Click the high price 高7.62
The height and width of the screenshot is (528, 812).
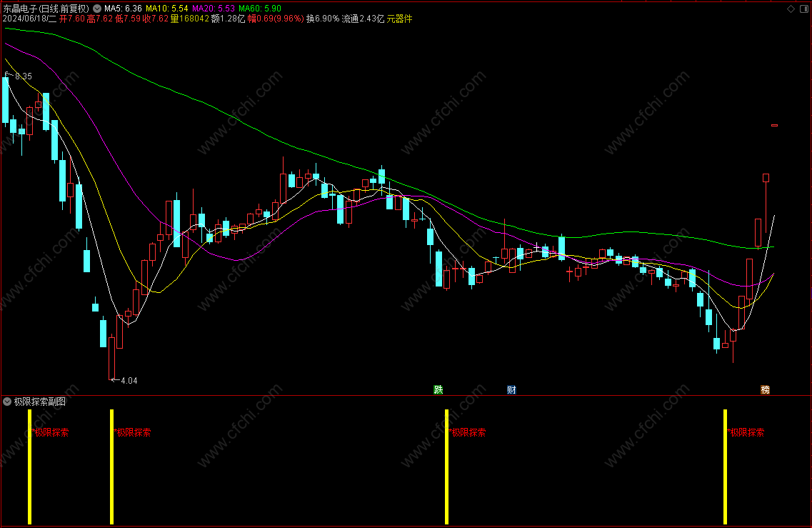100,19
